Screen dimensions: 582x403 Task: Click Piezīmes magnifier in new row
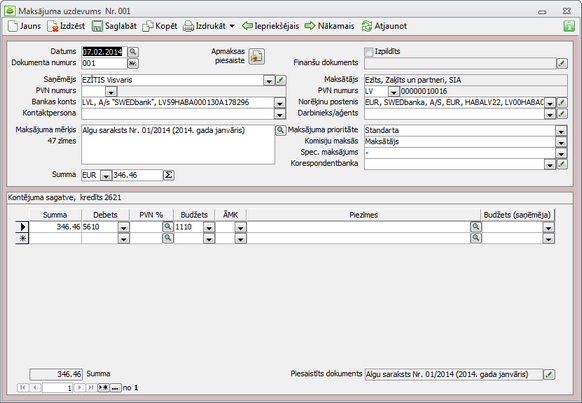point(476,237)
